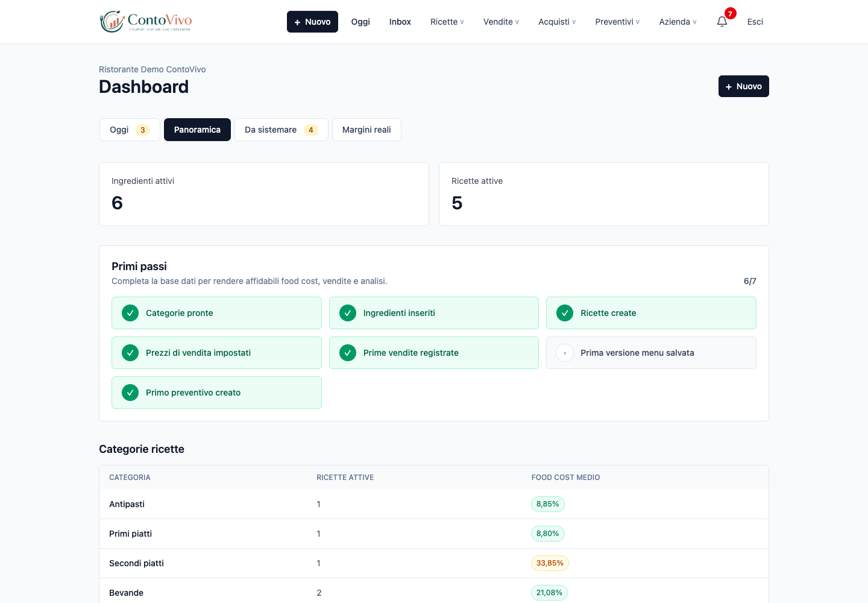This screenshot has width=868, height=603.
Task: Click the Nuovo button in the top navigation
Action: pyautogui.click(x=312, y=22)
